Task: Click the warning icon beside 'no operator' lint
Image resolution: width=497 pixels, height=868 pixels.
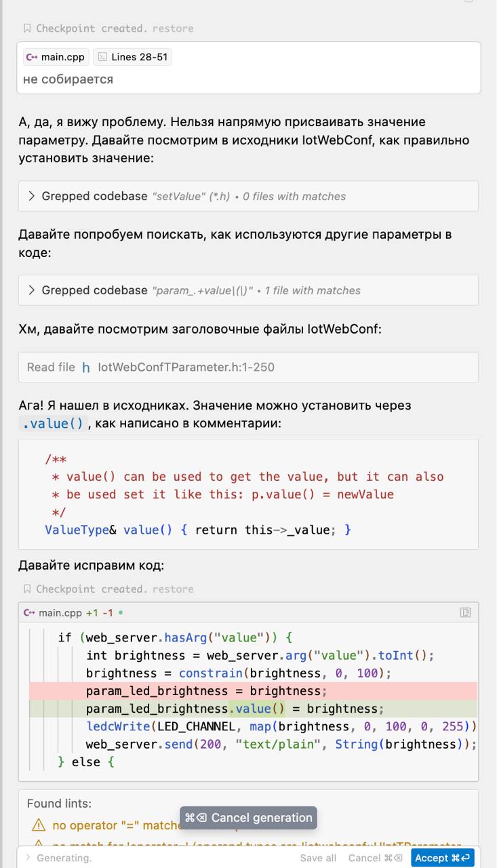Action: click(39, 826)
